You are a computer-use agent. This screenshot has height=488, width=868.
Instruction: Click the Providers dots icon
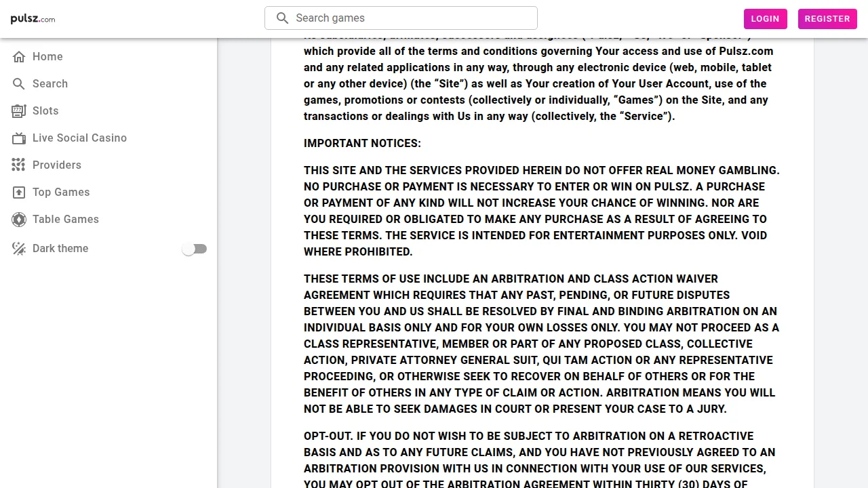pyautogui.click(x=19, y=165)
